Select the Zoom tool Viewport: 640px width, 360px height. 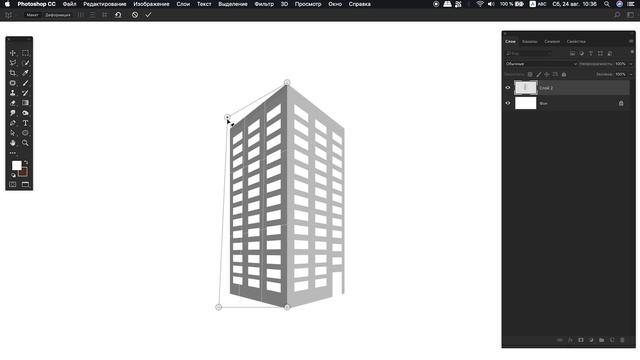[25, 143]
